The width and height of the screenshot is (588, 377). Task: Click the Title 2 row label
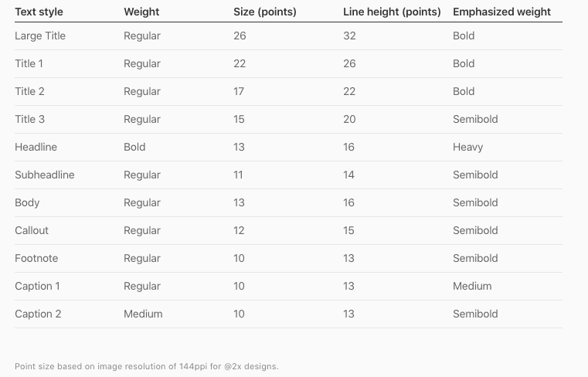[29, 91]
